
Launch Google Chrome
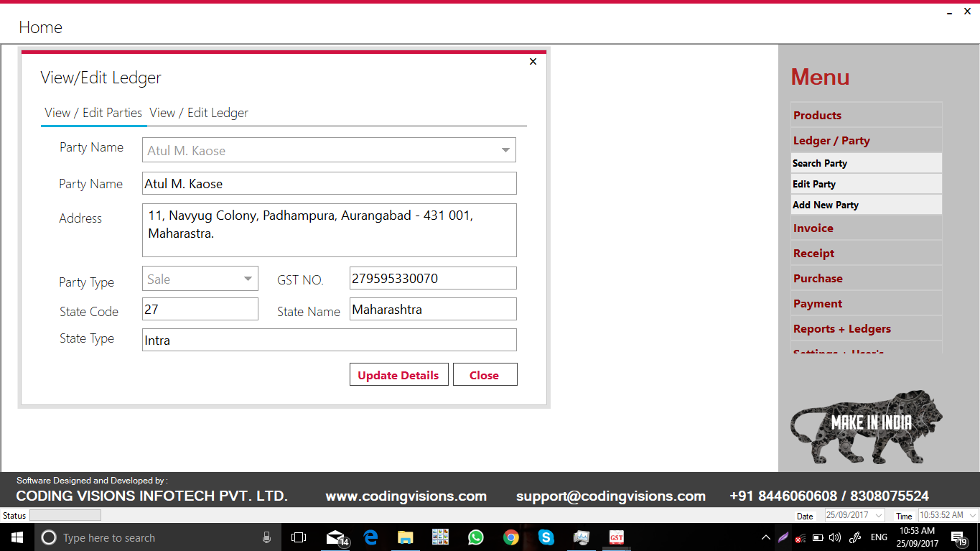point(510,537)
